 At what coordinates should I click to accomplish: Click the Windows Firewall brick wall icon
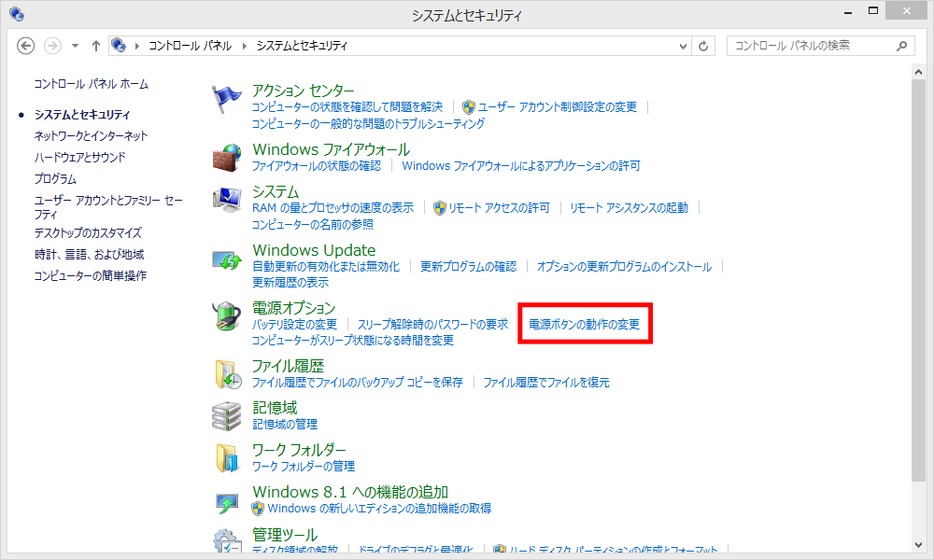coord(227,158)
